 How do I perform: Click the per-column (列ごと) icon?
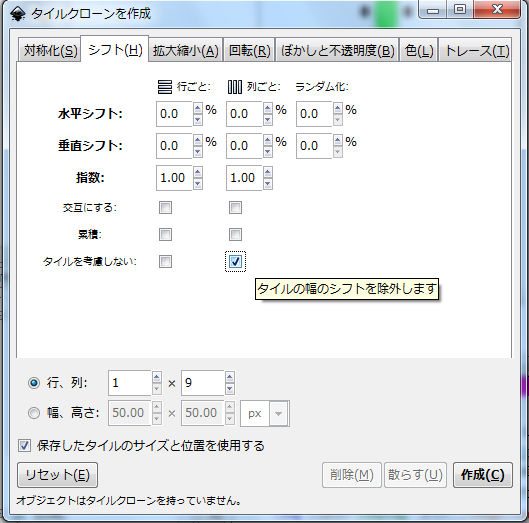(x=235, y=87)
